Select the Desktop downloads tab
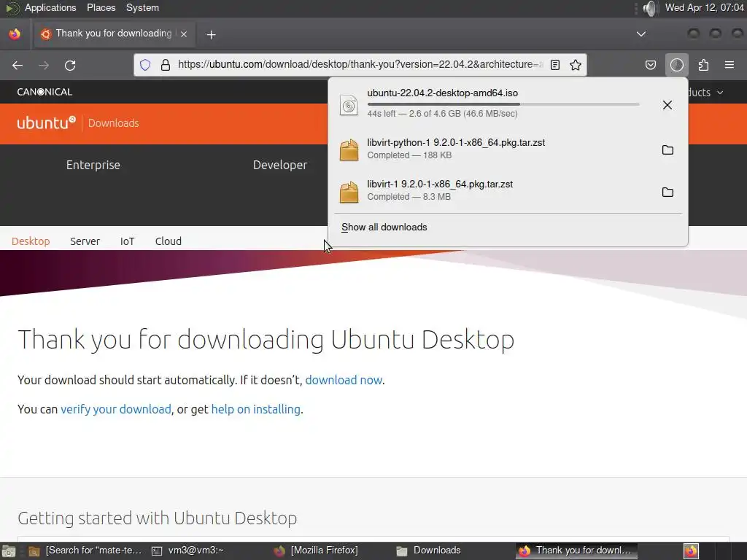The width and height of the screenshot is (747, 560). coord(31,241)
